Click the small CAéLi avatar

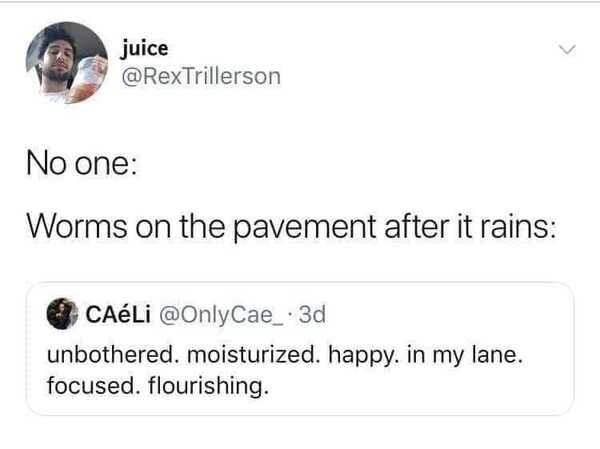pos(62,313)
